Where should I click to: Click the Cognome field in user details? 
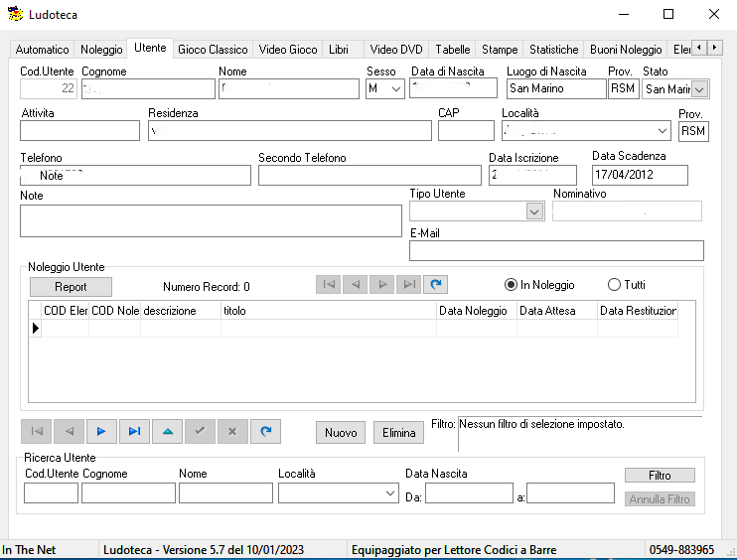[x=148, y=88]
